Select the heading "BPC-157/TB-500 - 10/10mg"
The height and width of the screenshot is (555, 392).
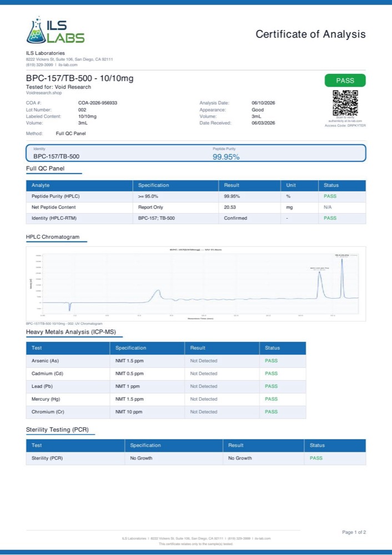(x=79, y=78)
